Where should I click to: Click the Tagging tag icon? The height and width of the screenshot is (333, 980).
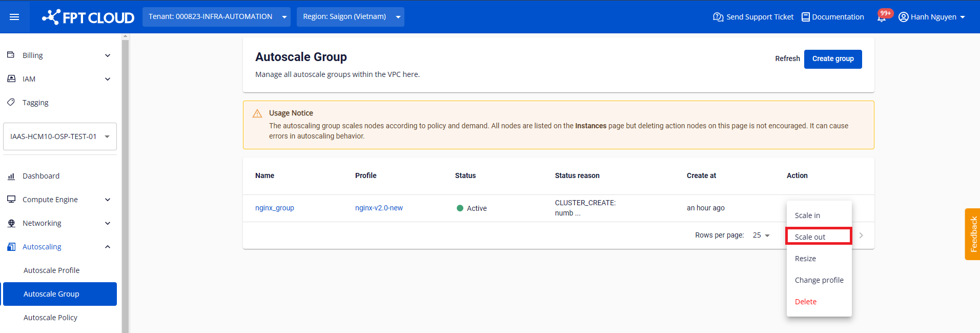tap(11, 102)
